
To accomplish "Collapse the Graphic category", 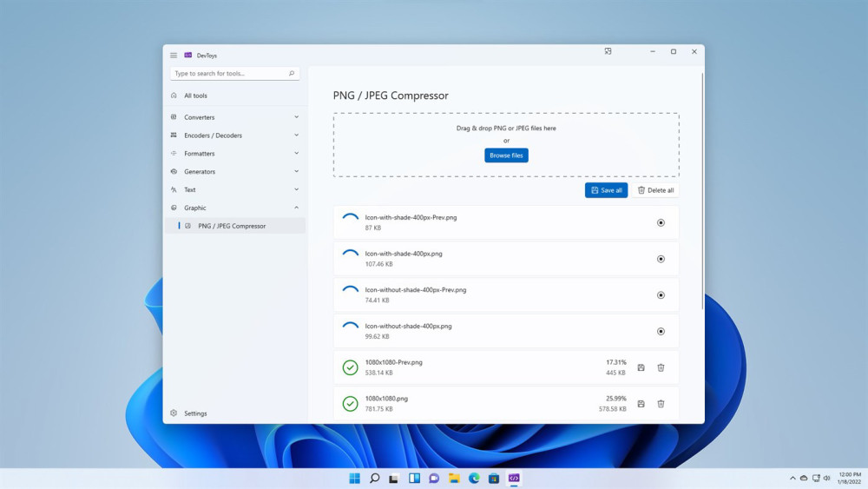I will pyautogui.click(x=296, y=208).
